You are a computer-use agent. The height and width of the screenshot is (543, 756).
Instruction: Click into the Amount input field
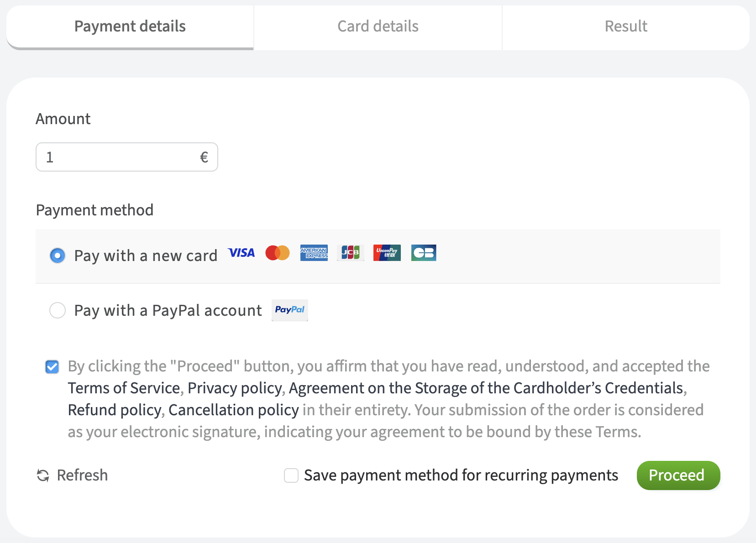119,157
